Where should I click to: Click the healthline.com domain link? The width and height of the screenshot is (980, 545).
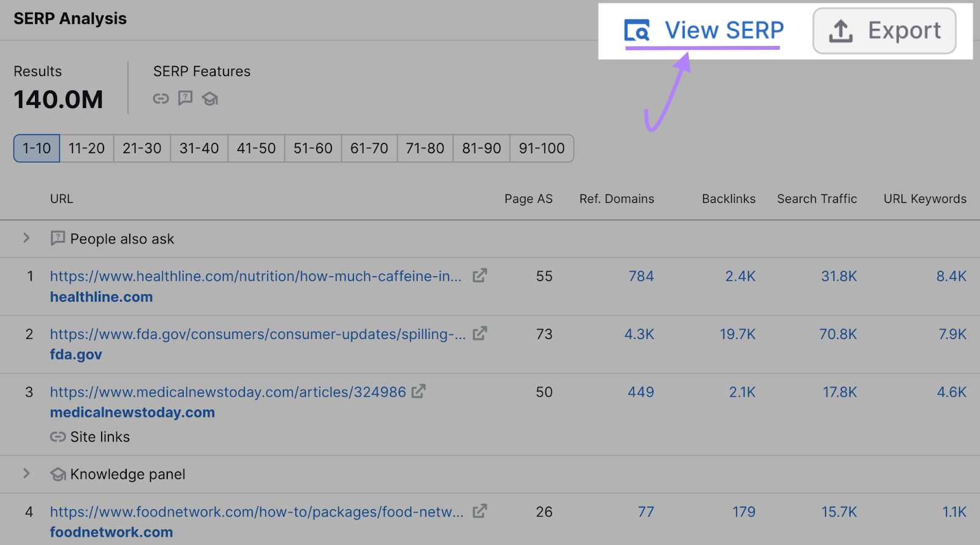(102, 297)
